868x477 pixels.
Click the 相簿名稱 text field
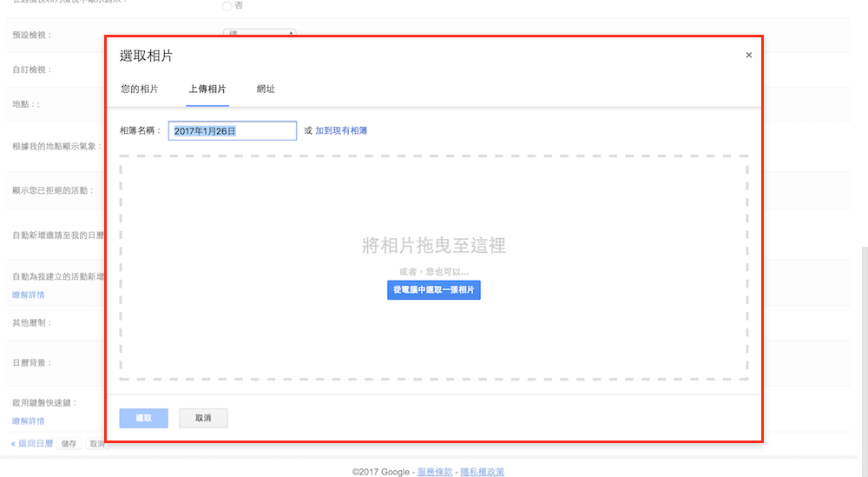click(x=232, y=130)
